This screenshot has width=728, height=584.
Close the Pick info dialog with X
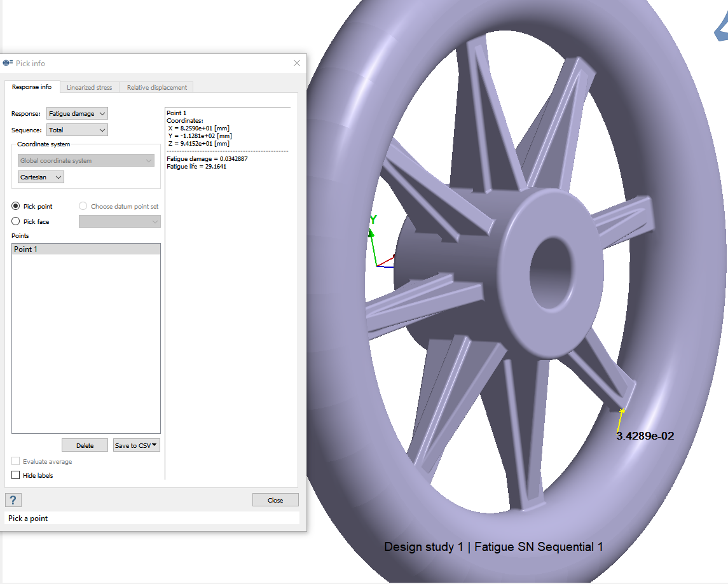tap(297, 63)
